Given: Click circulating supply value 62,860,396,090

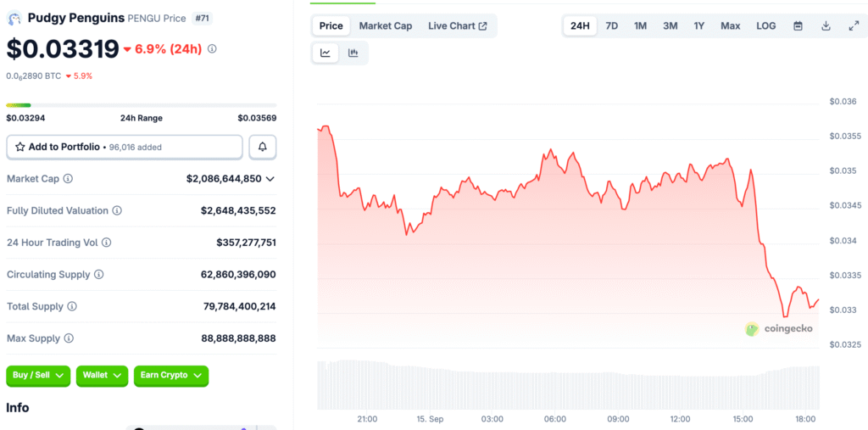Looking at the screenshot, I should 238,274.
